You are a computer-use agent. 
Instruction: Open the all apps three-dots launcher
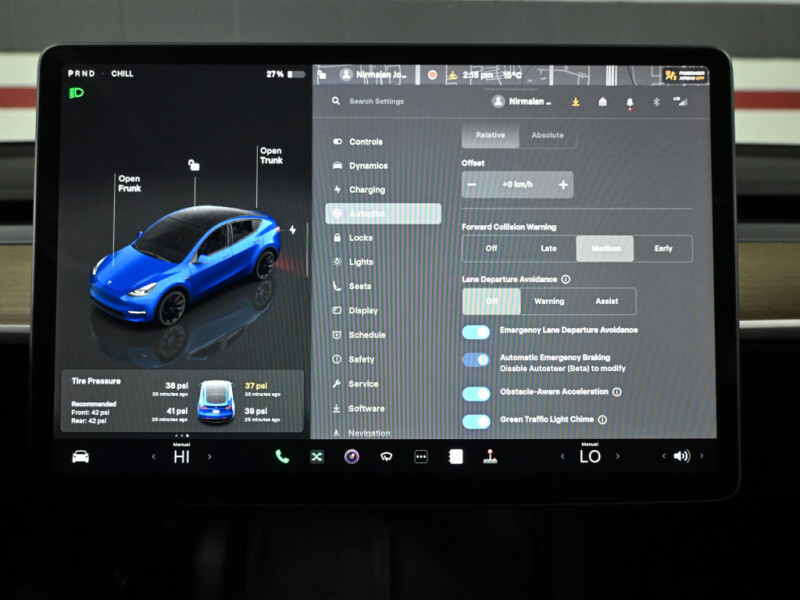coord(421,457)
